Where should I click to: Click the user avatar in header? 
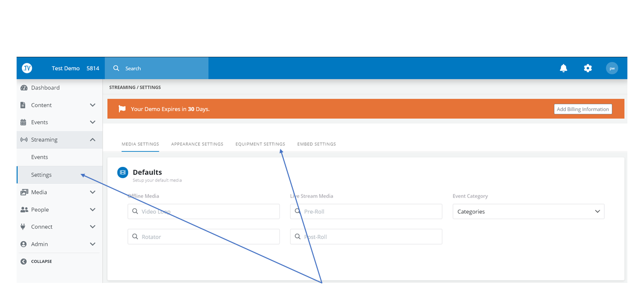[x=612, y=68]
